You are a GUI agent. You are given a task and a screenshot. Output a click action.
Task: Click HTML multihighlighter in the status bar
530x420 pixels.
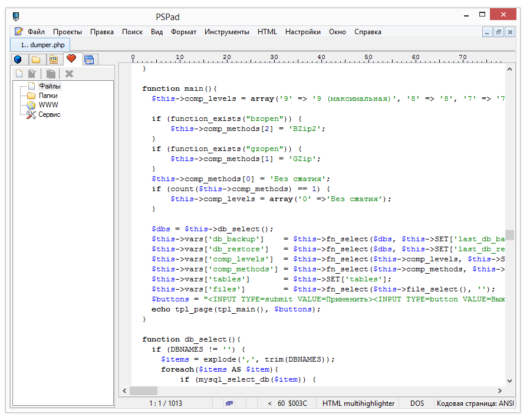pos(358,403)
